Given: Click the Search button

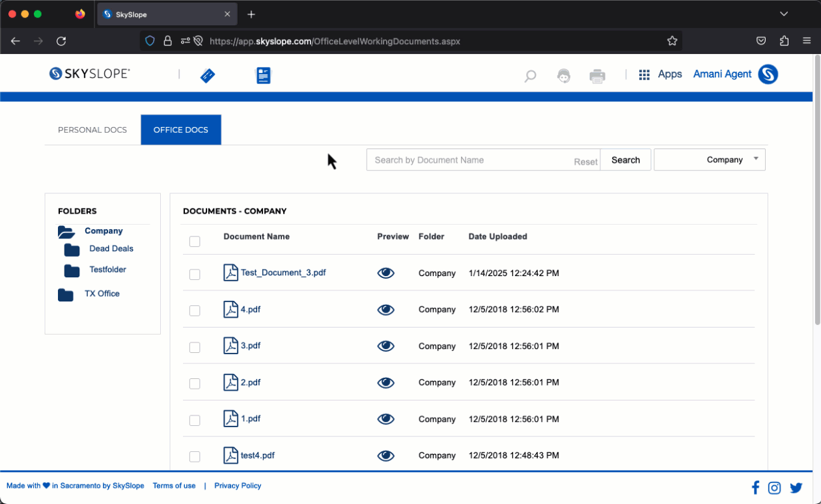Looking at the screenshot, I should 626,160.
